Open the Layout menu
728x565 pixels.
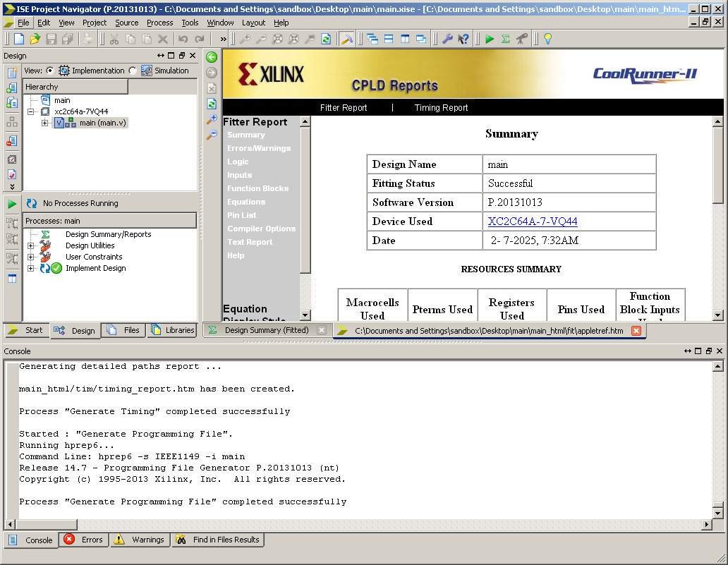pyautogui.click(x=253, y=23)
